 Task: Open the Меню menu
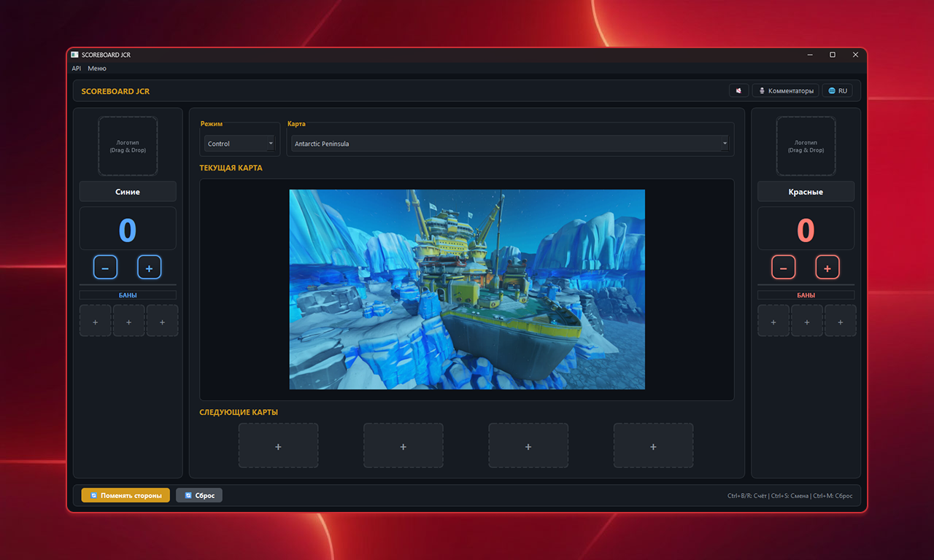coord(97,68)
